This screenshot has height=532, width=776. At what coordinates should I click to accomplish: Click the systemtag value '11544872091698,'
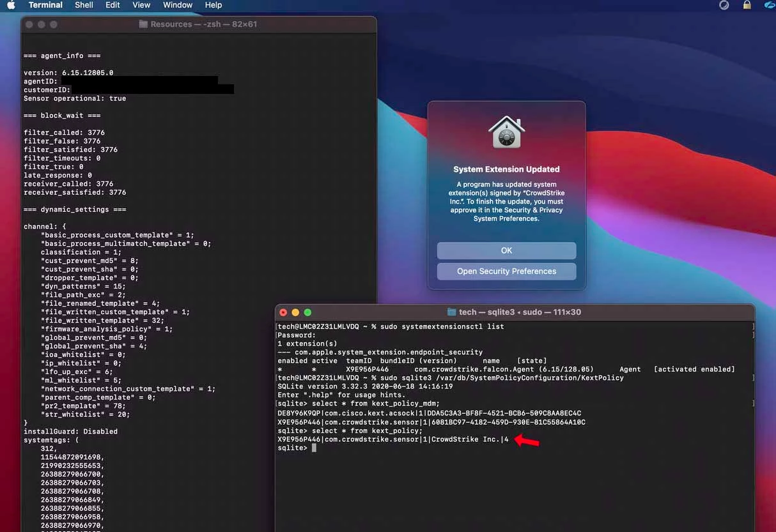click(x=72, y=457)
